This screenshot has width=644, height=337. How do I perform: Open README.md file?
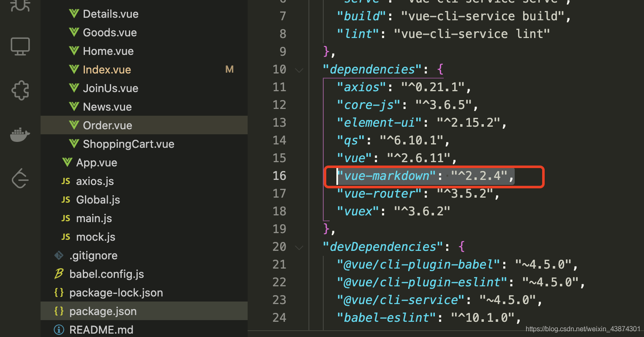pyautogui.click(x=101, y=330)
